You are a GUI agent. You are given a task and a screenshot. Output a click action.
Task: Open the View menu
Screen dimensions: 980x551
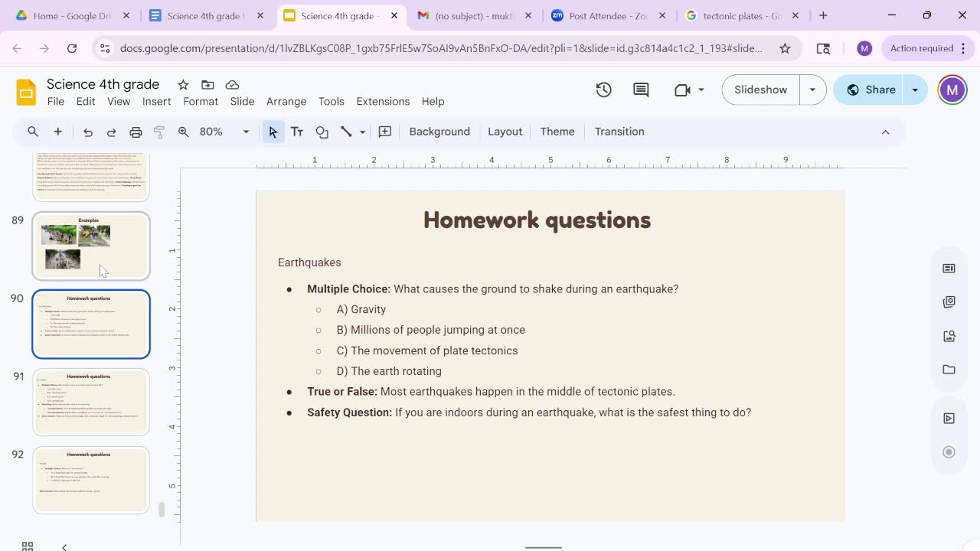(x=119, y=101)
